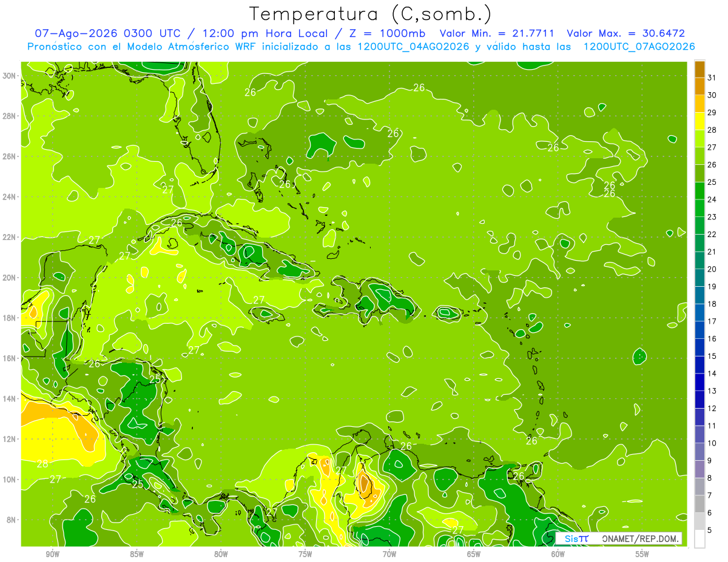The width and height of the screenshot is (728, 562).
Task: Click the '18' value on the color scale
Action: click(712, 304)
